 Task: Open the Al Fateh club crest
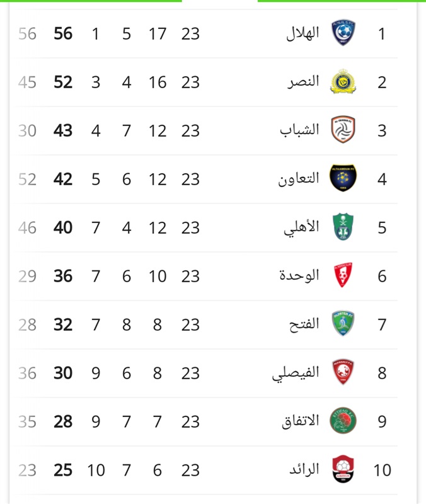[x=343, y=323]
